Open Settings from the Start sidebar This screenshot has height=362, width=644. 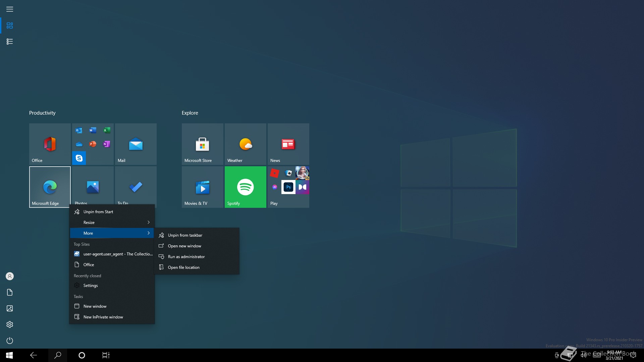click(x=10, y=324)
